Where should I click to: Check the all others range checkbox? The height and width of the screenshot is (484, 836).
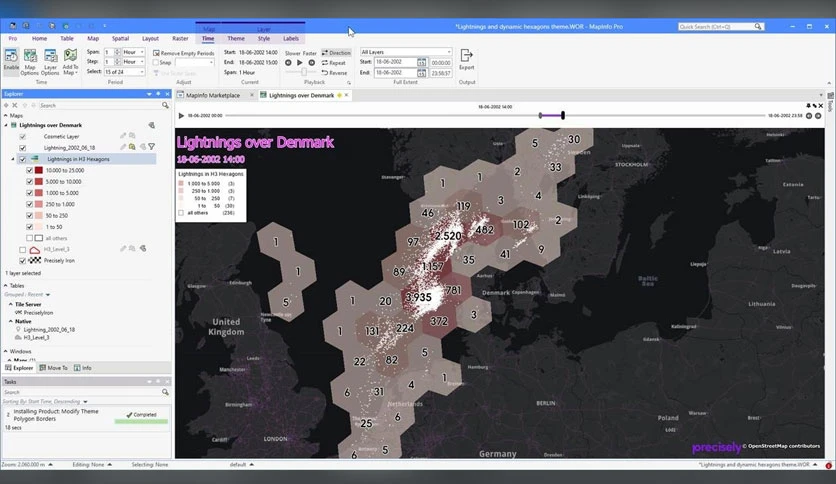coord(30,238)
